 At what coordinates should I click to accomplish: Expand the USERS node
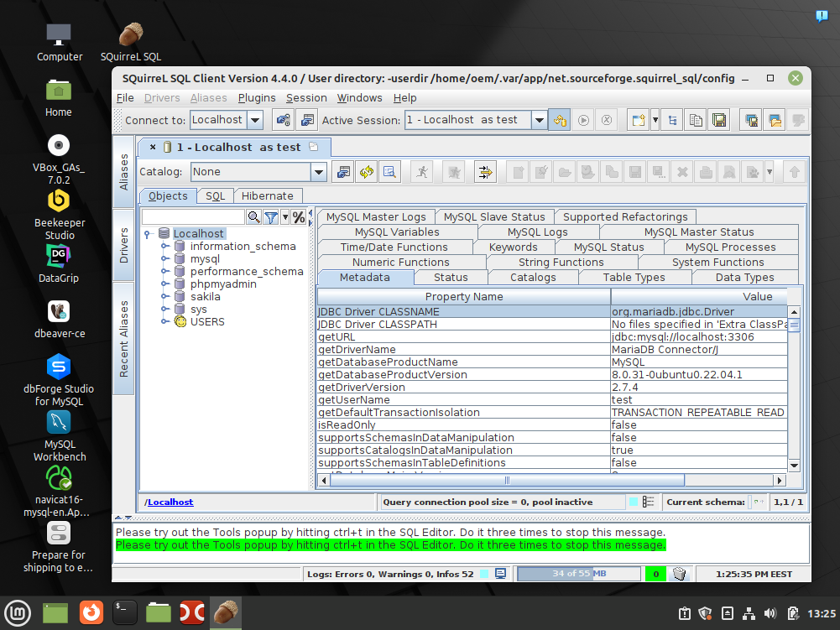pyautogui.click(x=164, y=322)
